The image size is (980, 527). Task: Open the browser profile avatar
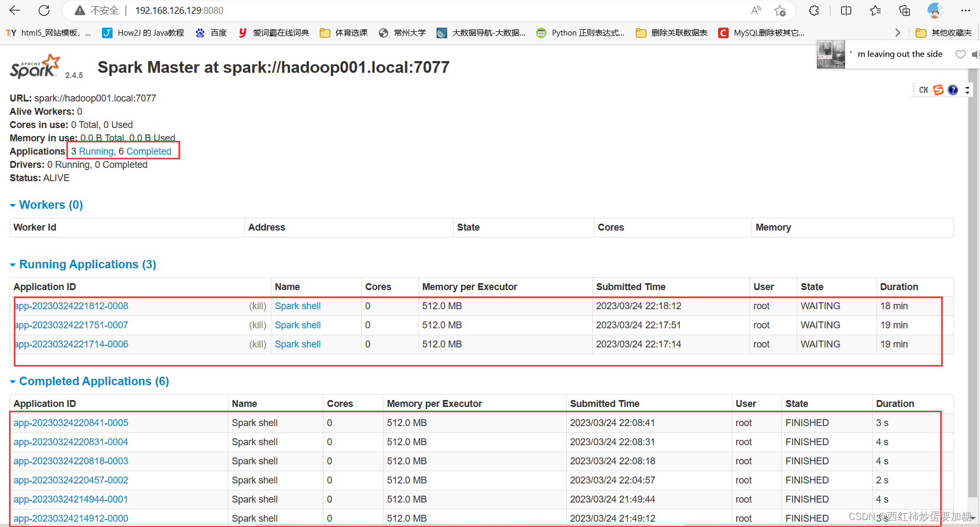tap(934, 10)
